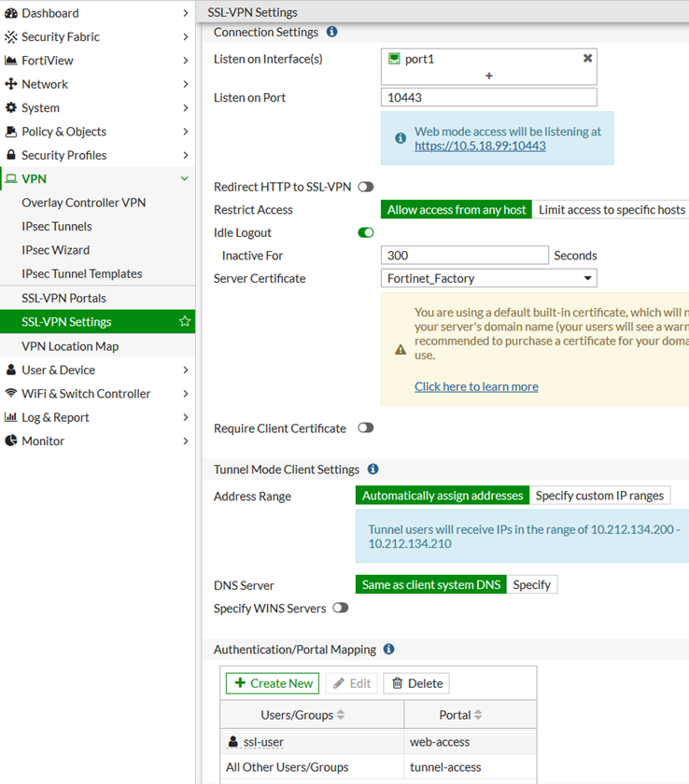Expand the Policy & Objects menu
This screenshot has height=784, width=689.
[97, 132]
